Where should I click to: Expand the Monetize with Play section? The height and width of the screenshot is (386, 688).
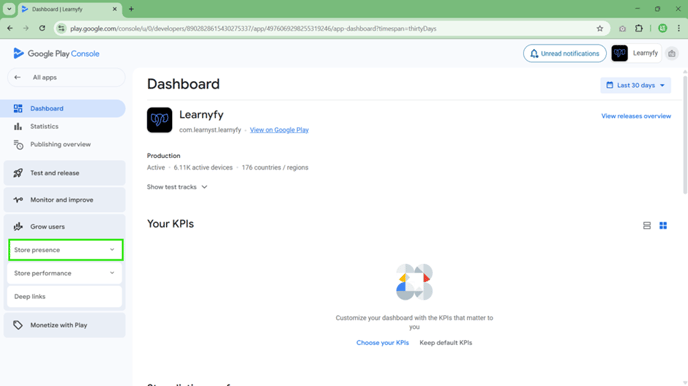point(64,325)
